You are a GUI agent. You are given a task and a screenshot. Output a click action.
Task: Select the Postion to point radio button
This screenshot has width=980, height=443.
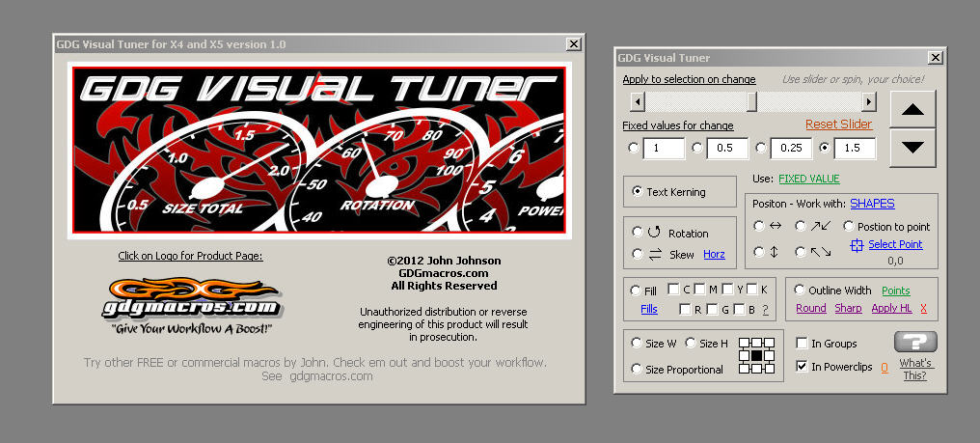[849, 226]
